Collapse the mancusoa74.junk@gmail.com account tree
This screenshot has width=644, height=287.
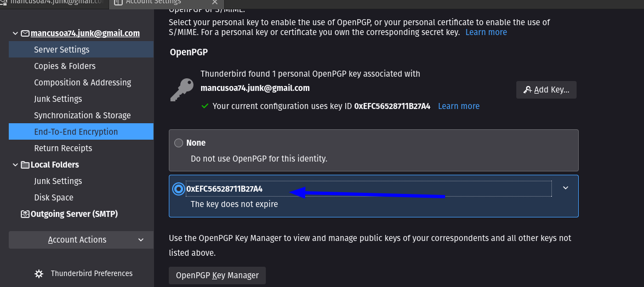[15, 33]
